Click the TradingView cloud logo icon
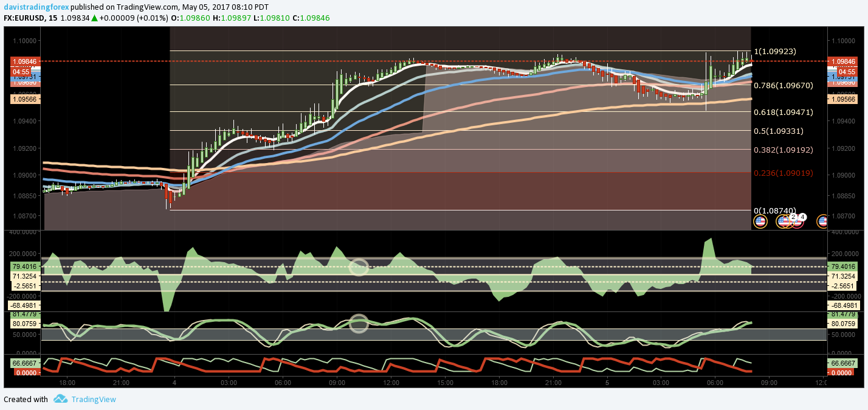Viewport: 868px width, 410px height. pos(60,399)
